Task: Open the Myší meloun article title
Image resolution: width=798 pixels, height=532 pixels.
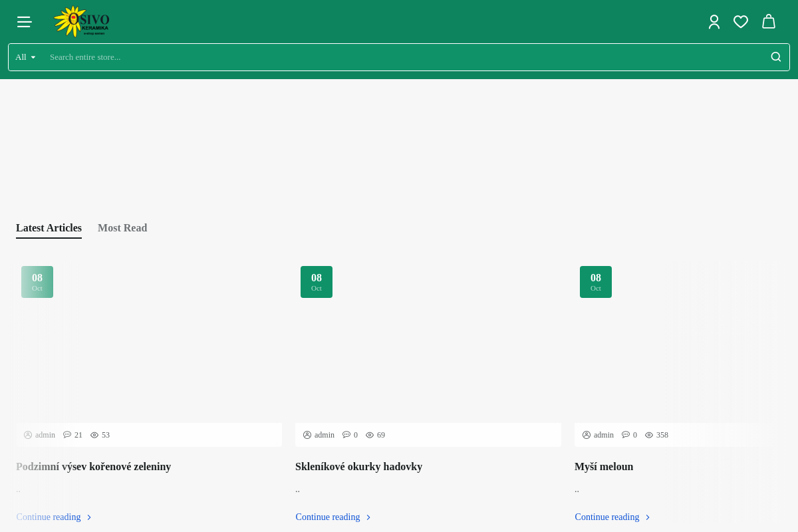Action: coord(604,467)
